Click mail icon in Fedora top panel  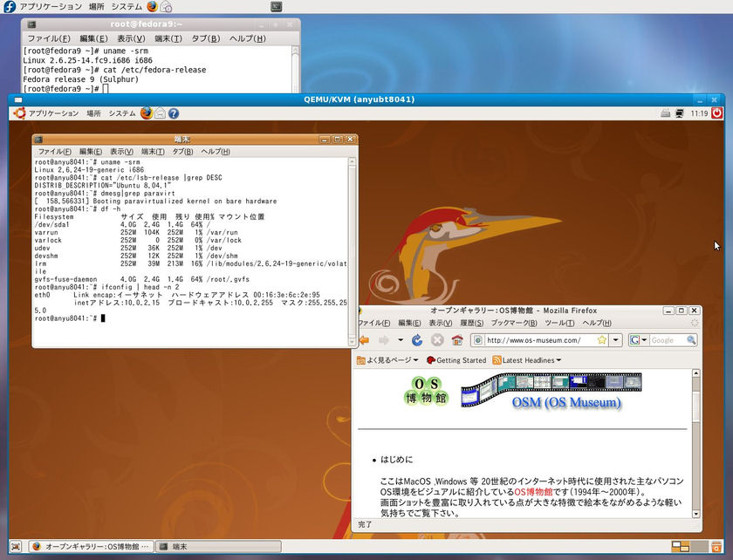tap(166, 7)
